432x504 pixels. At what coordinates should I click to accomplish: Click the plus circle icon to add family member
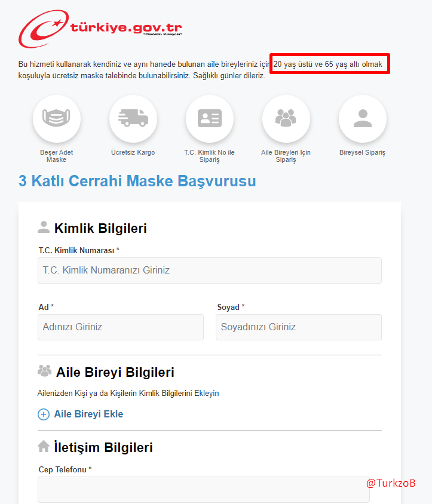coord(44,414)
